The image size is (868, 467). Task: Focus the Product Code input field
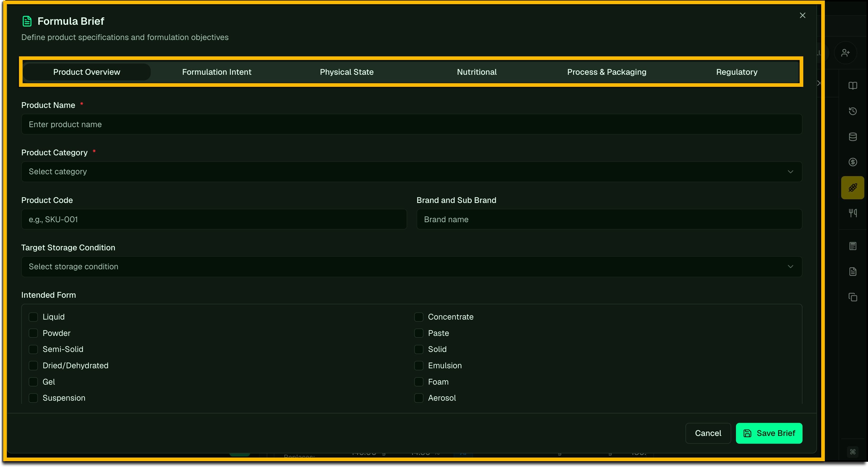(x=214, y=219)
